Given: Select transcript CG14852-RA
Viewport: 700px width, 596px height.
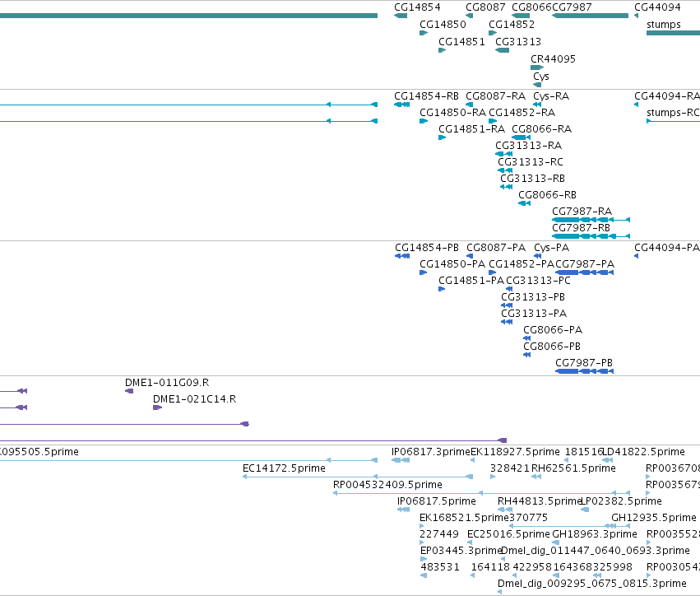Looking at the screenshot, I should click(x=493, y=121).
